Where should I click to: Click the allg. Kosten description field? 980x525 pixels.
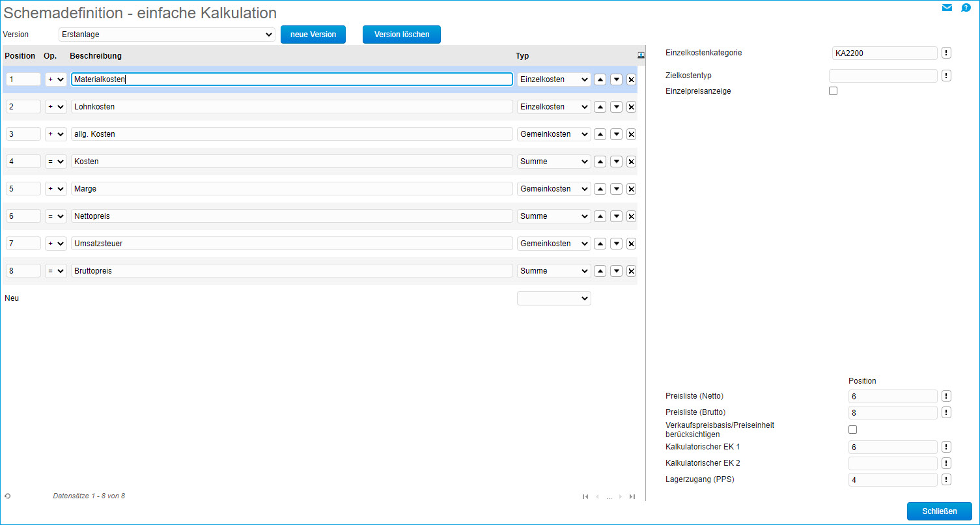(x=292, y=134)
